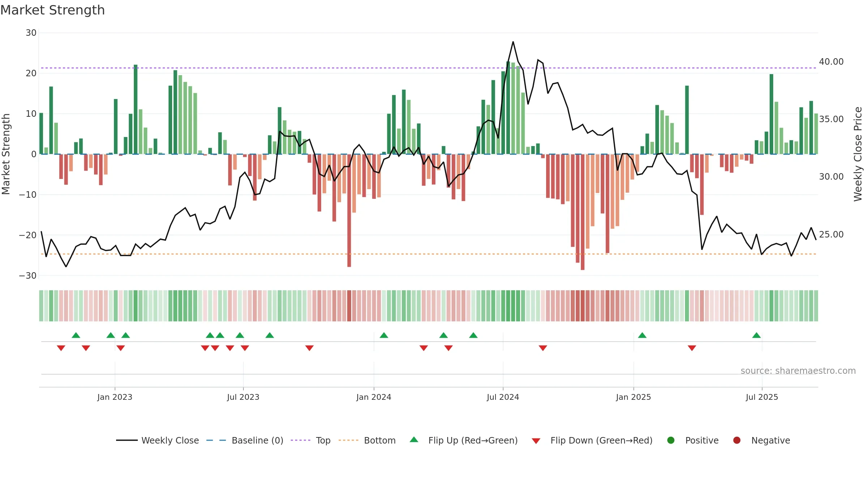The width and height of the screenshot is (868, 488).
Task: Click the 25.00 price axis label
Action: (831, 235)
